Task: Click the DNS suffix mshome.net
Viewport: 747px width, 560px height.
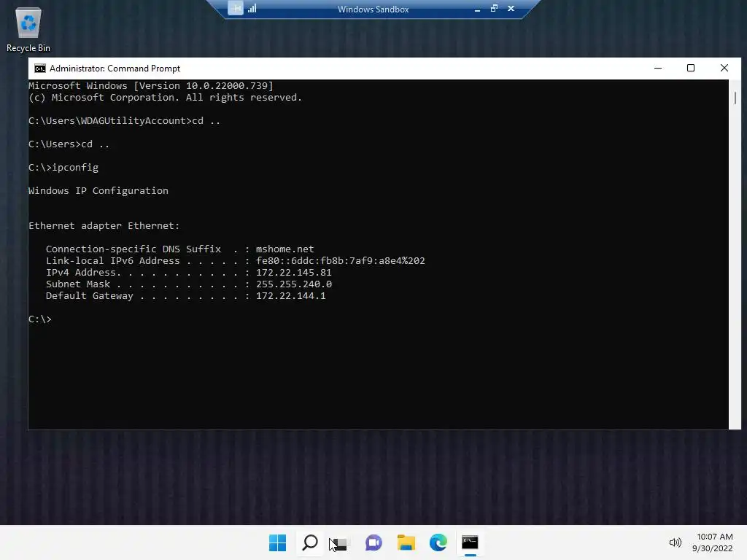Action: 285,249
